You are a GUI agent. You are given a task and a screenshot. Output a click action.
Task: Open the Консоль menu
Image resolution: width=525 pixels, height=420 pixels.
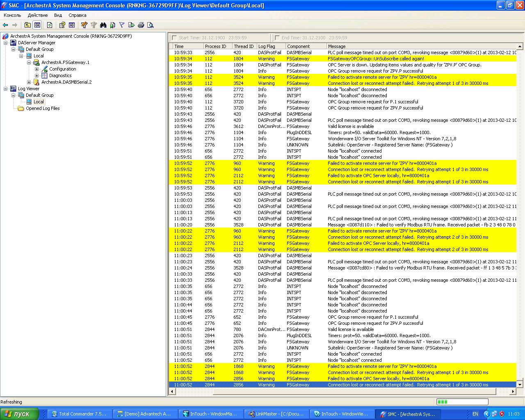coord(12,15)
